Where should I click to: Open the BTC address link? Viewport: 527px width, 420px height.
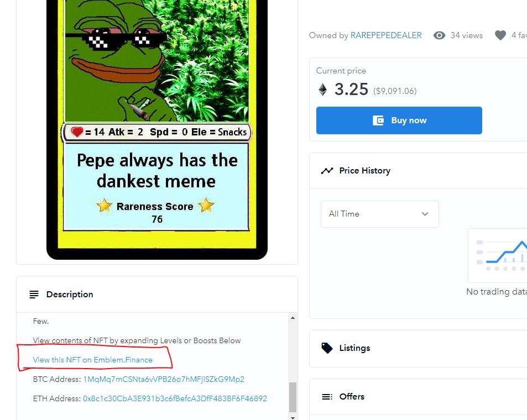coord(164,379)
